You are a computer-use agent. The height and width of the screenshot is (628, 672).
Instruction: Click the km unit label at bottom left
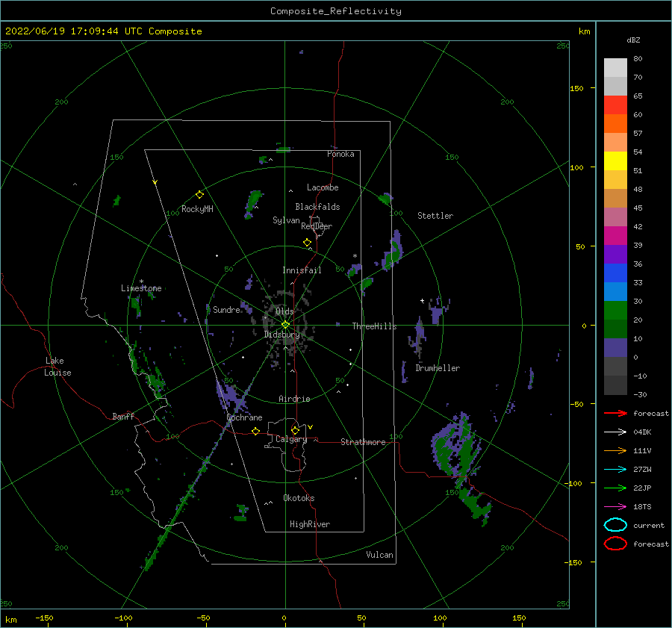(10, 620)
